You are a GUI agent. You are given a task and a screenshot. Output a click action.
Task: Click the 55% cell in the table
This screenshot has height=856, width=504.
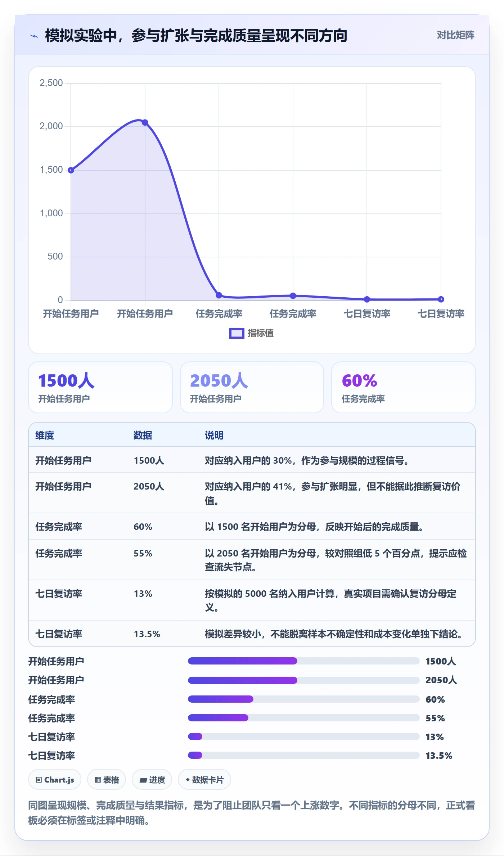coord(143,554)
